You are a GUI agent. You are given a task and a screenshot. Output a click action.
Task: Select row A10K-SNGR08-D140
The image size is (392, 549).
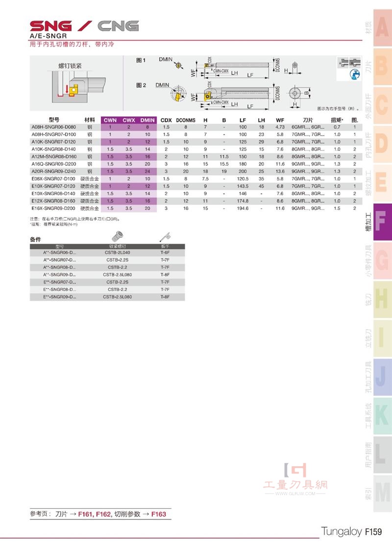[196, 149]
